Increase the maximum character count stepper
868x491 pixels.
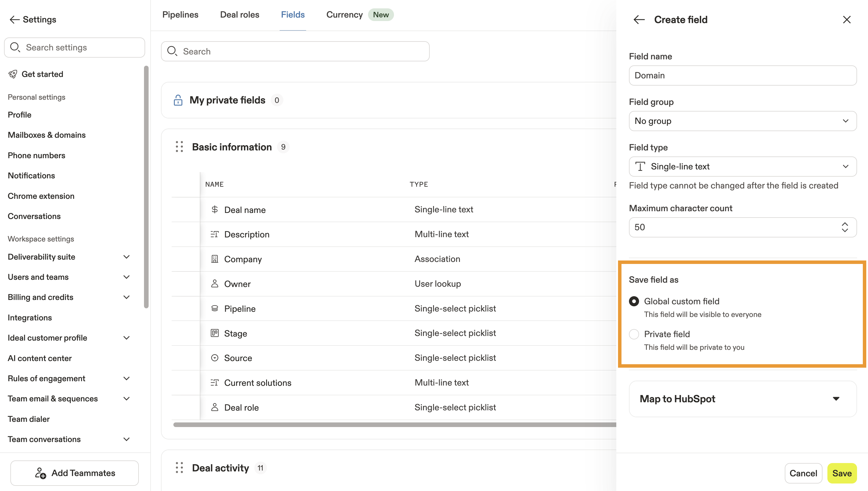pos(845,224)
